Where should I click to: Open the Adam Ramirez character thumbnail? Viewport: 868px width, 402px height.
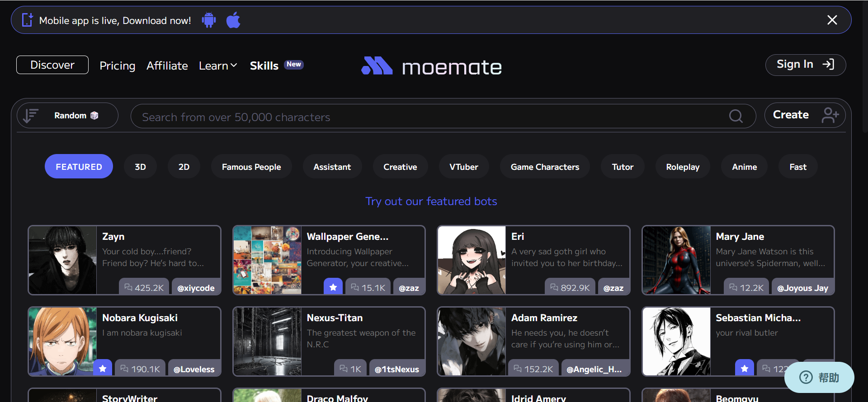pyautogui.click(x=472, y=341)
